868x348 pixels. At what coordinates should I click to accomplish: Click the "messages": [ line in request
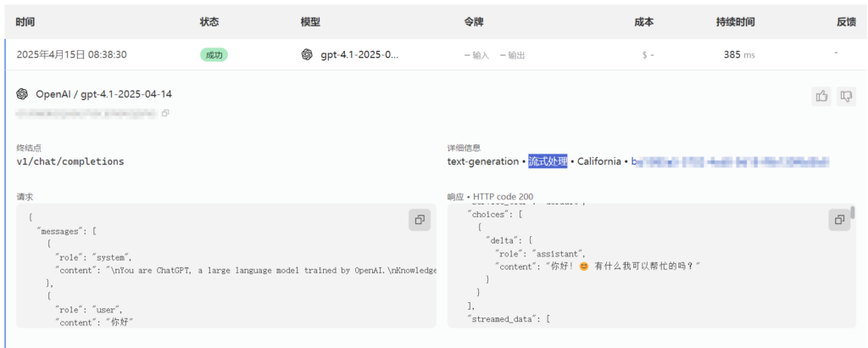[x=66, y=231]
